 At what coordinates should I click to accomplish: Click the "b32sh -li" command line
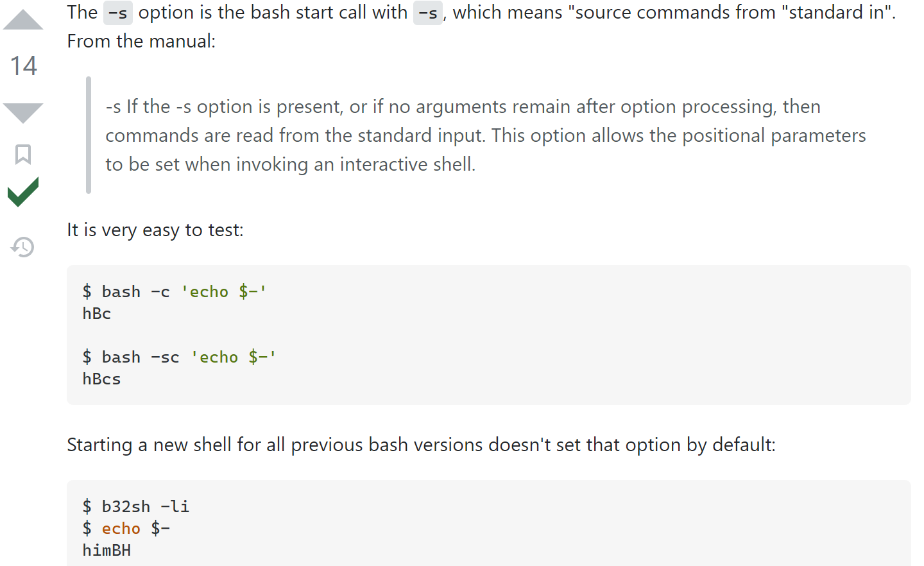[x=136, y=507]
